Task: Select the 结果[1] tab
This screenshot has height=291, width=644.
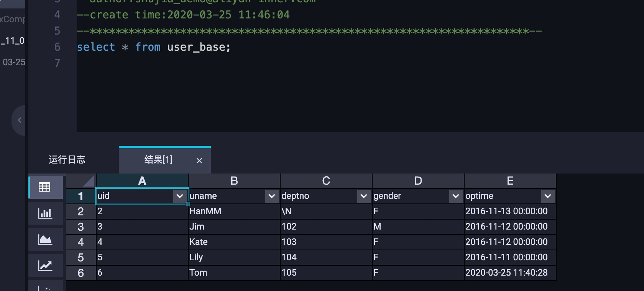Action: 158,160
